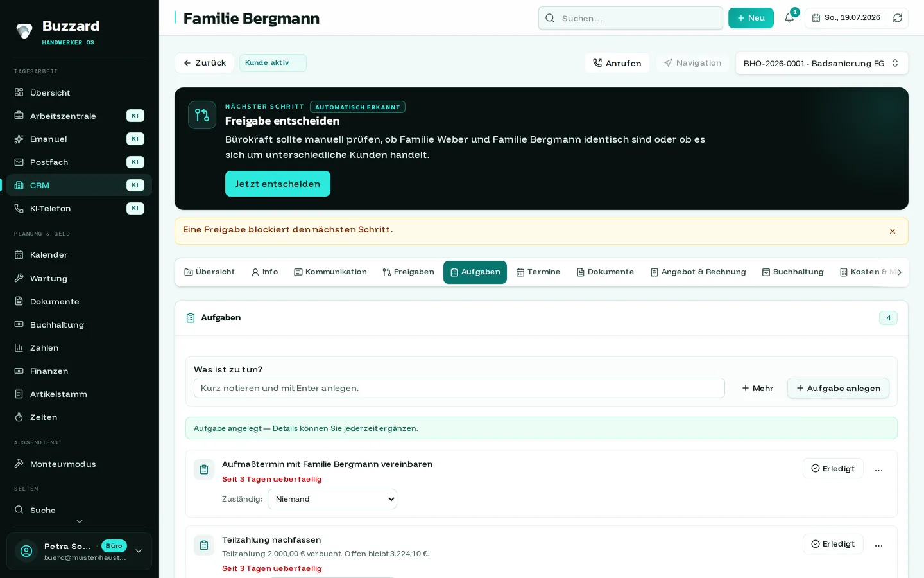
Task: Click the Aufgabe anlegen button
Action: coord(838,388)
